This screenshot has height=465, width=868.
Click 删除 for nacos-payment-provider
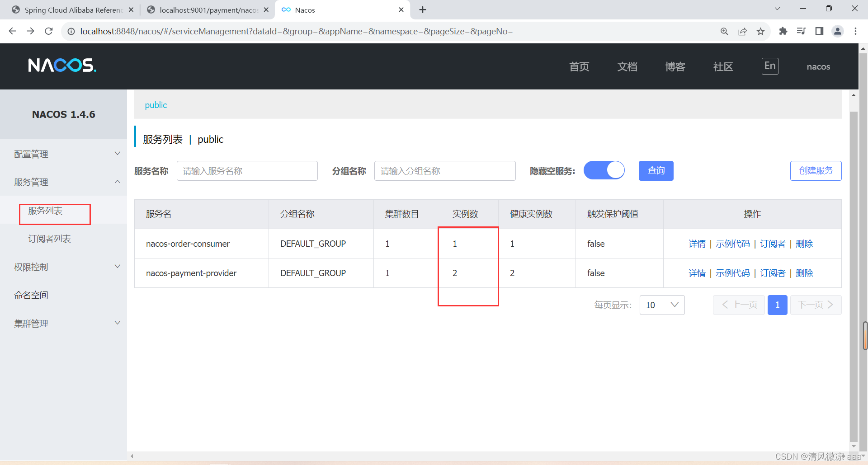coord(804,273)
